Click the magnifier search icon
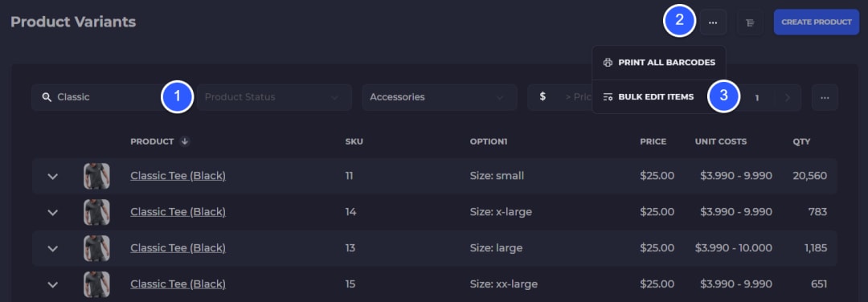868x302 pixels. click(x=47, y=97)
